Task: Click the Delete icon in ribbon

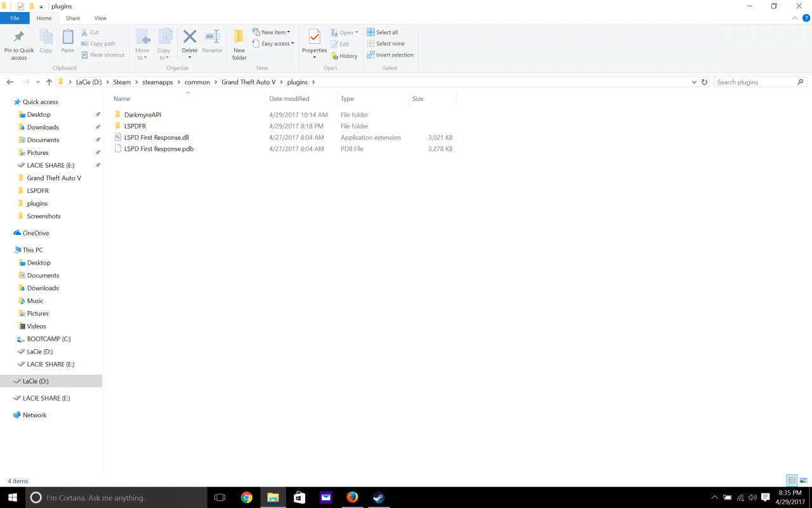Action: (190, 37)
